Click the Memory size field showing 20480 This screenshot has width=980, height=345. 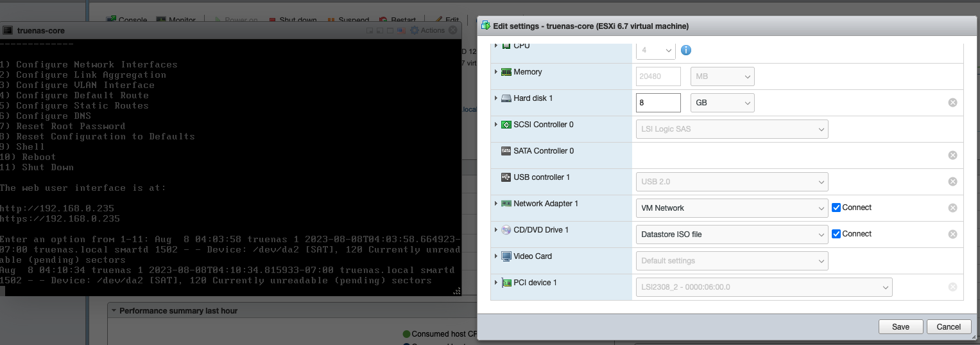coord(658,77)
